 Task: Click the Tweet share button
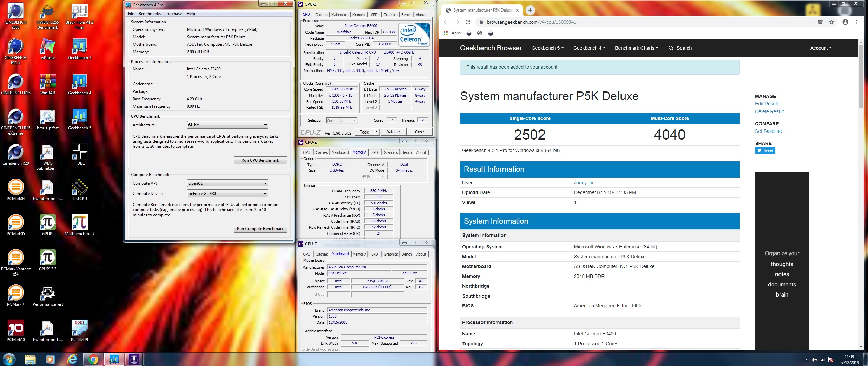coord(765,150)
